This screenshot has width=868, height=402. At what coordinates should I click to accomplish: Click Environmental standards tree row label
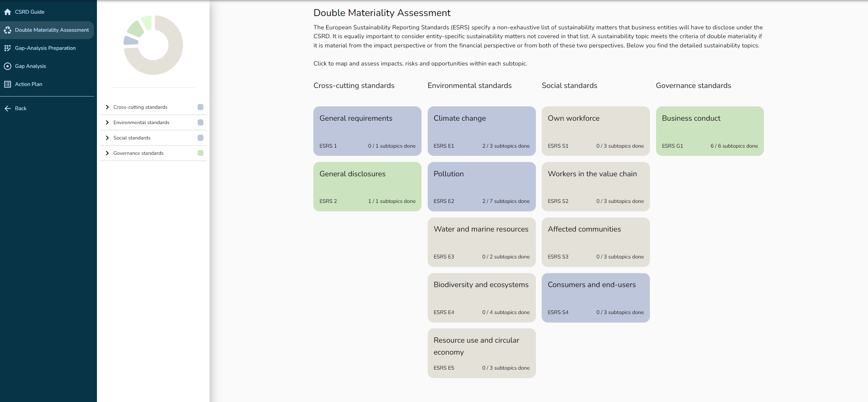pos(141,122)
